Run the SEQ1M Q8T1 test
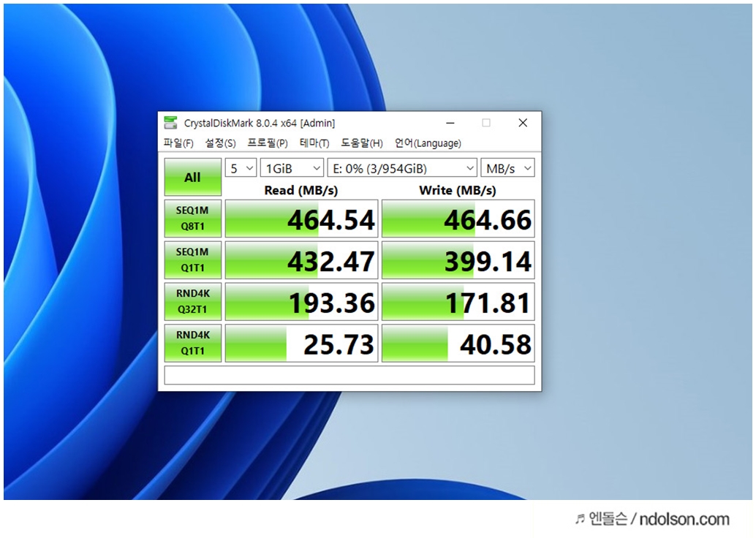The height and width of the screenshot is (538, 756). pos(193,219)
